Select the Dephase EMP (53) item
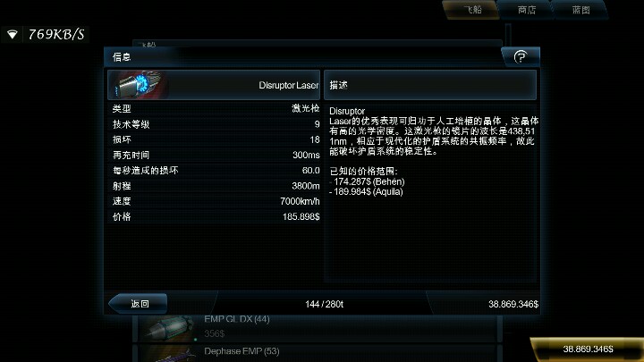This screenshot has width=644, height=362. coord(317,353)
